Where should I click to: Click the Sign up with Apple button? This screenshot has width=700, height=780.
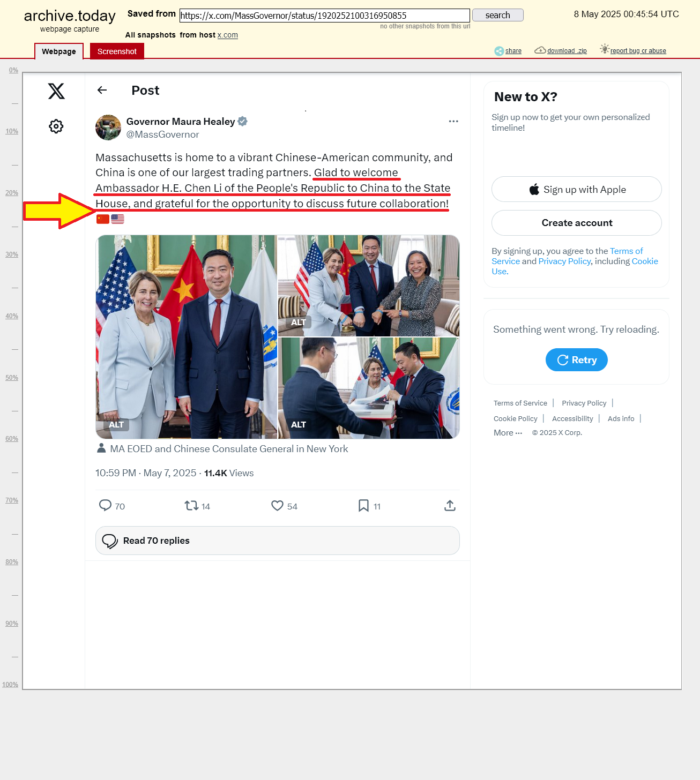pos(577,189)
